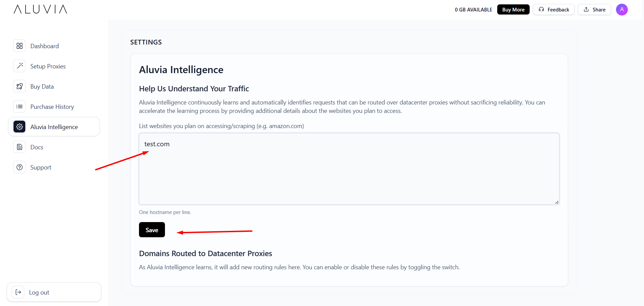Screen dimensions: 644x306
Task: Click the Aluvia logo
Action: pos(40,9)
